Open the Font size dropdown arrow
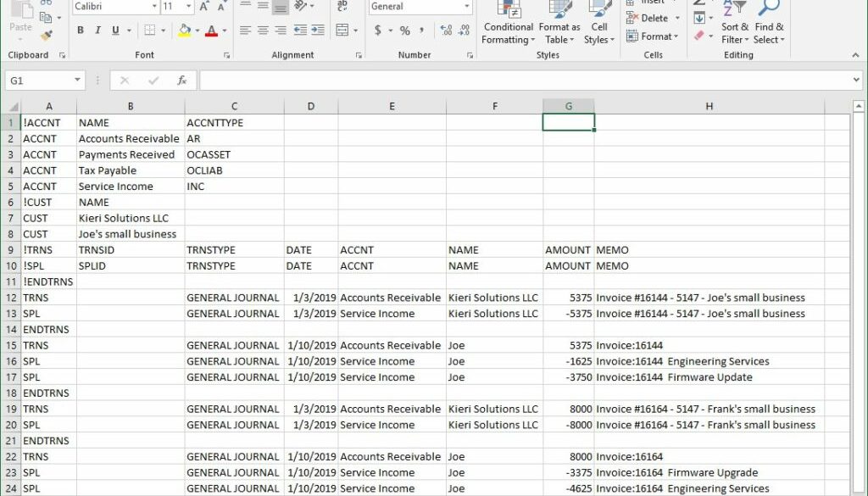868x496 pixels. coord(189,7)
